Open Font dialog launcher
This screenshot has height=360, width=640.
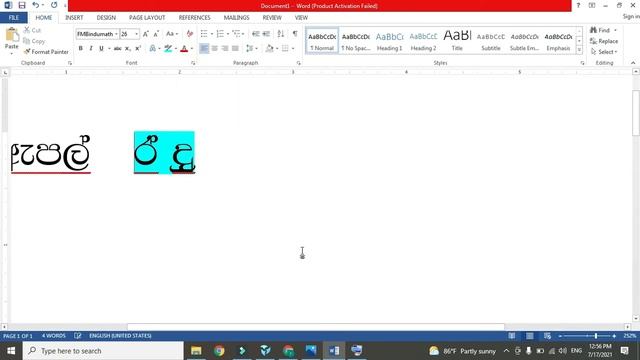tap(193, 63)
